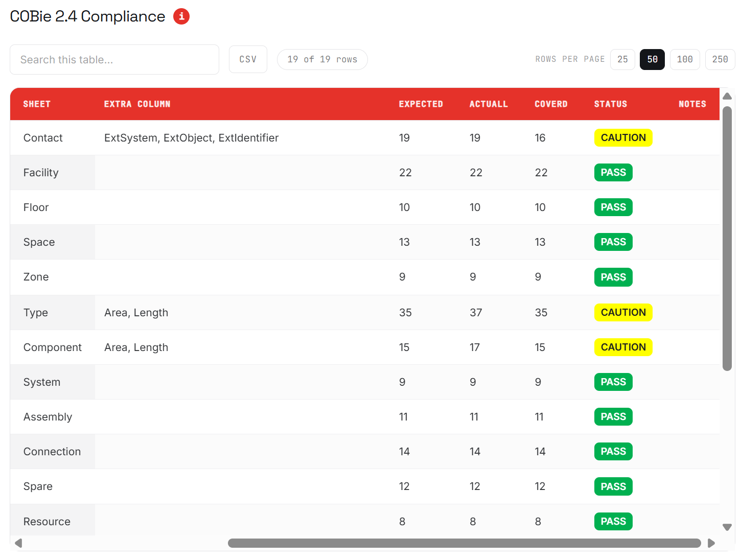Click ExtSystem, ExtObject, ExtIdentifier cell

(x=191, y=138)
